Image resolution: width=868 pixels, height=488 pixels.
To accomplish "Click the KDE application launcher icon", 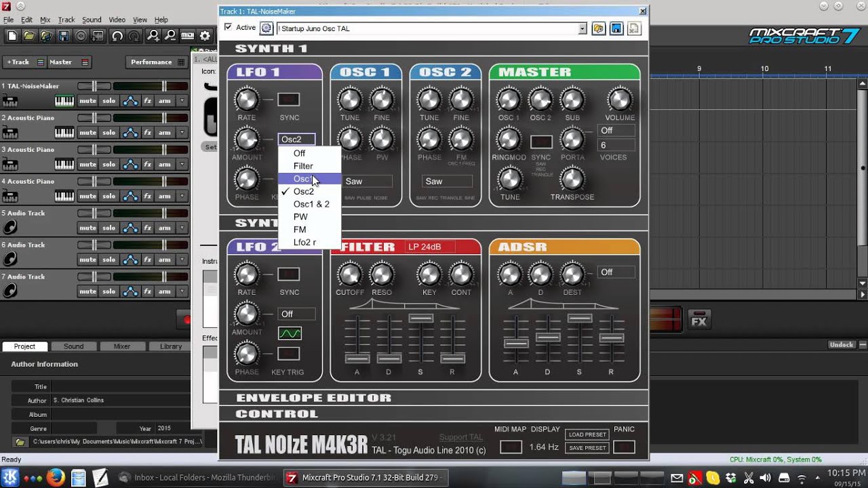I will (11, 478).
